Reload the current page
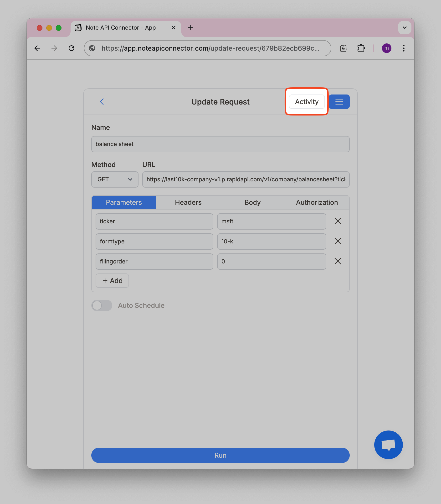Image resolution: width=441 pixels, height=504 pixels. pyautogui.click(x=72, y=48)
